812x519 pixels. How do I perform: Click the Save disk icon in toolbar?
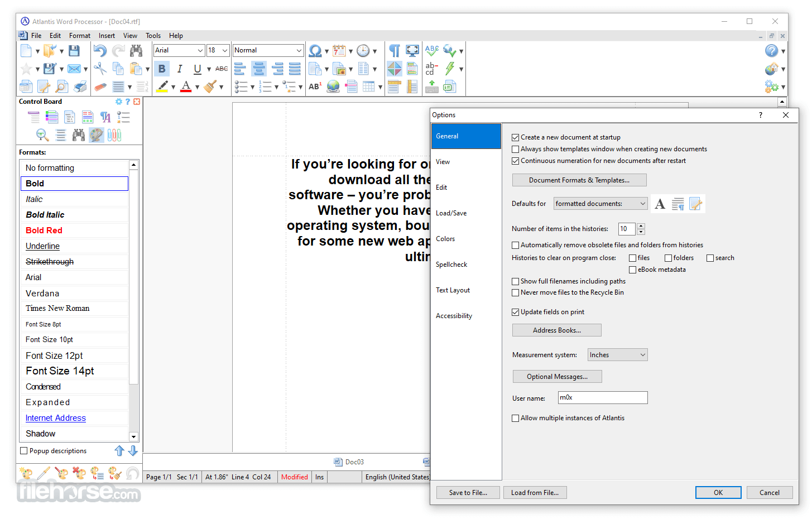coord(74,51)
